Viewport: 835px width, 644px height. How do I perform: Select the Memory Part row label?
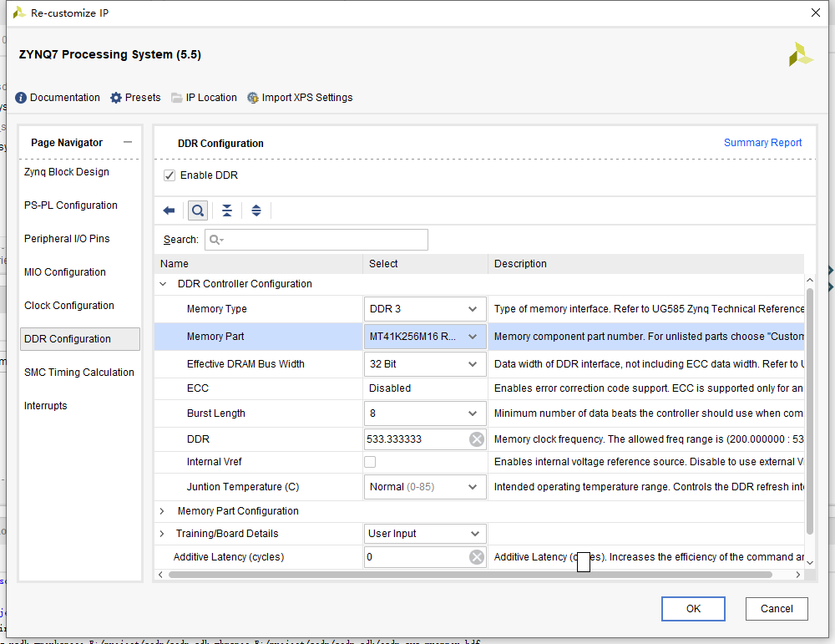215,337
